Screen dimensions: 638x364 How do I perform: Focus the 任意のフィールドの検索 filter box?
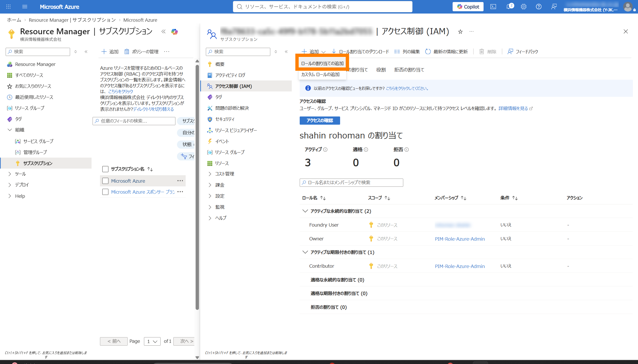coord(134,121)
